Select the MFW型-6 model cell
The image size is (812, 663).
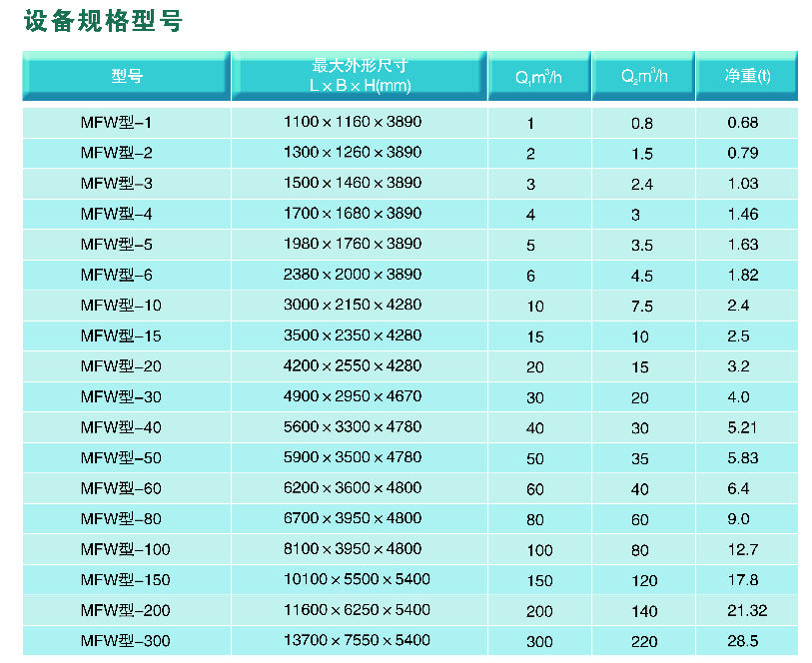(117, 275)
